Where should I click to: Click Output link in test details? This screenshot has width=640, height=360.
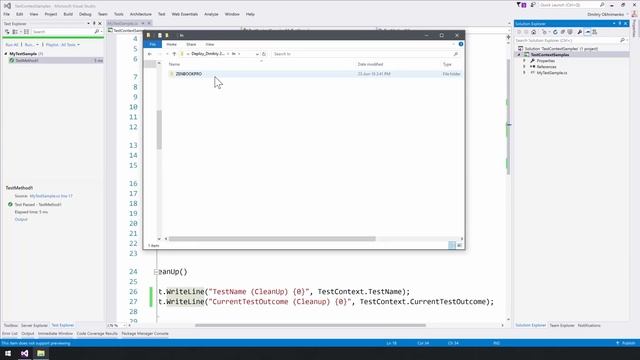pyautogui.click(x=21, y=220)
